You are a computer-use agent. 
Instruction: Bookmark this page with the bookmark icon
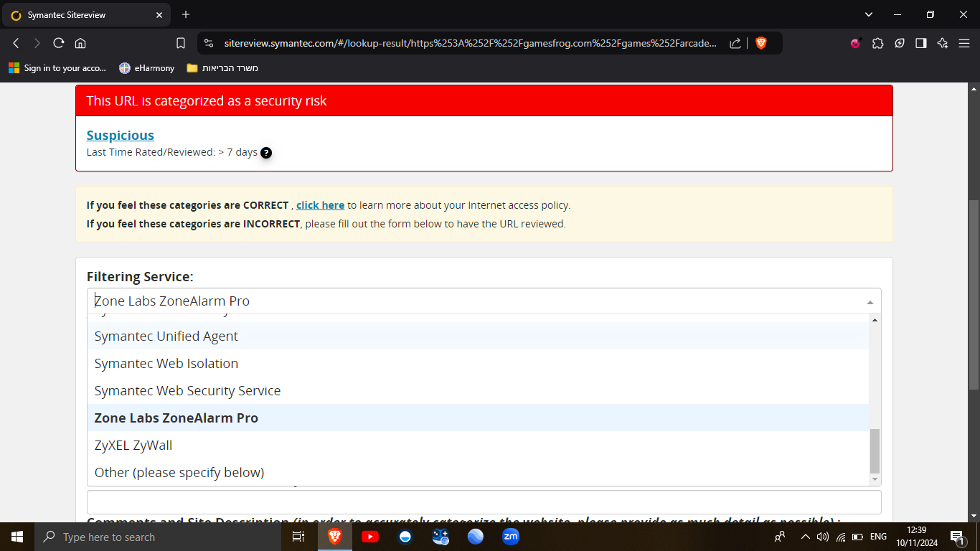pyautogui.click(x=181, y=43)
